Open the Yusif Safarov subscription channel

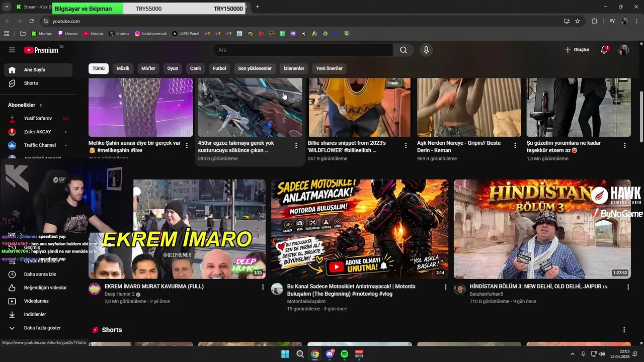point(38,118)
